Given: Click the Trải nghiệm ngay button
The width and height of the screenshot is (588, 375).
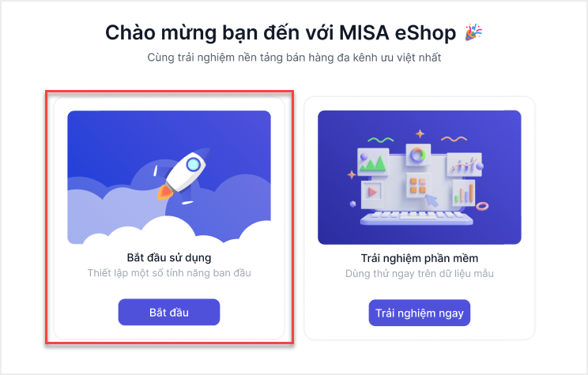Looking at the screenshot, I should 419,313.
